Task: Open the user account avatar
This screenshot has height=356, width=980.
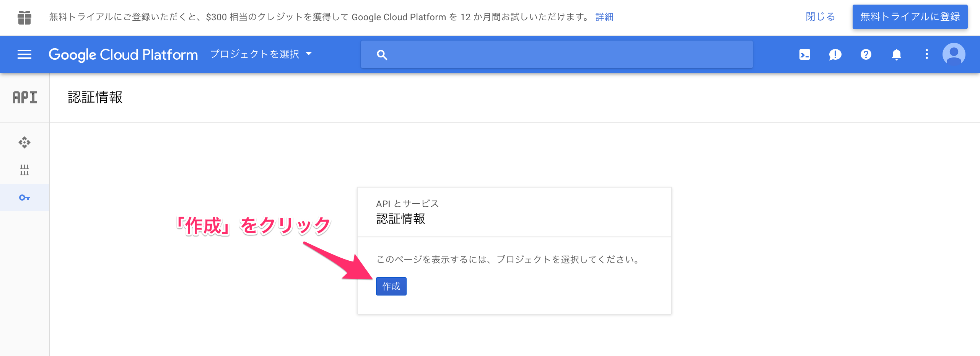Action: pos(954,54)
